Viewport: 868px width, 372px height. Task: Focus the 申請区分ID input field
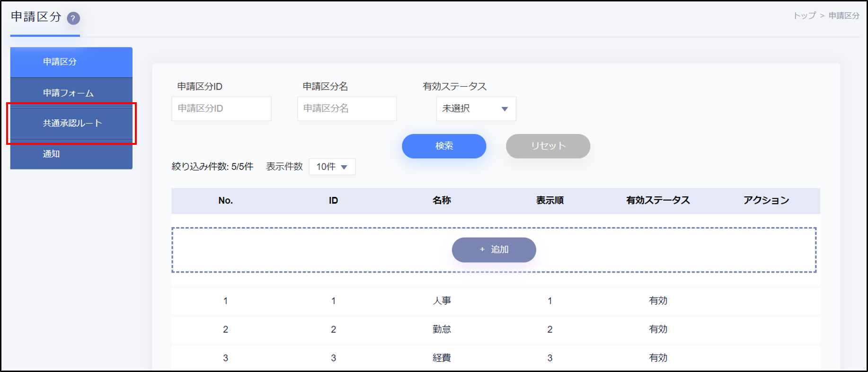coord(221,109)
